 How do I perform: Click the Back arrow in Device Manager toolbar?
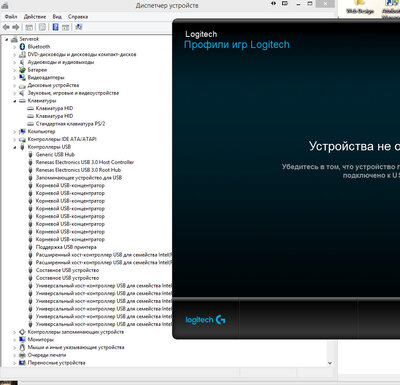6,27
